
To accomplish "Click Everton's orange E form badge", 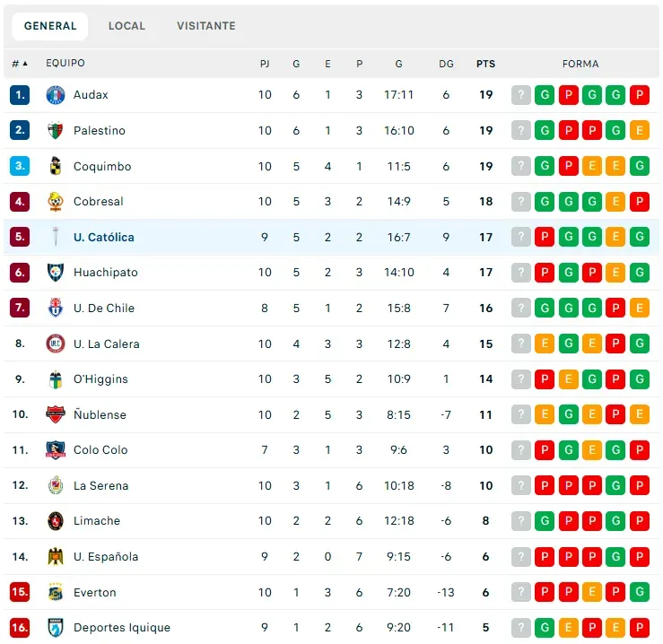I will point(592,592).
